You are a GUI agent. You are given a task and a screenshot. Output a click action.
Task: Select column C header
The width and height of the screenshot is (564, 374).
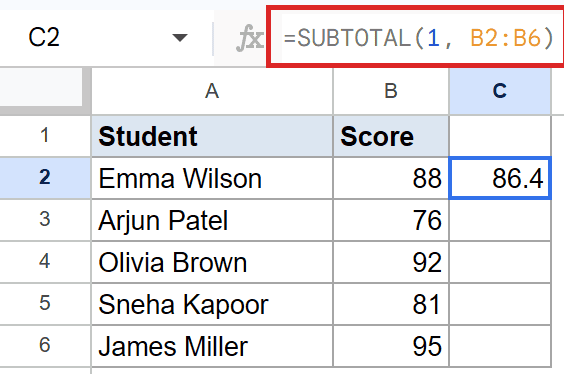(x=500, y=91)
